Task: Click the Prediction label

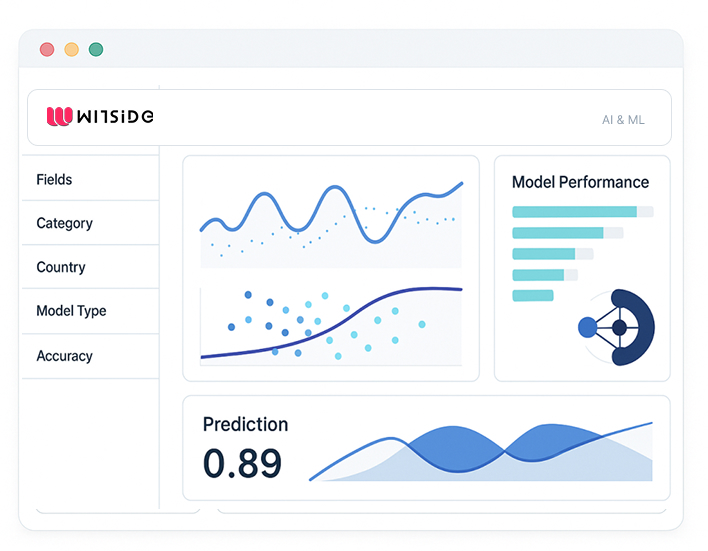Action: point(245,425)
